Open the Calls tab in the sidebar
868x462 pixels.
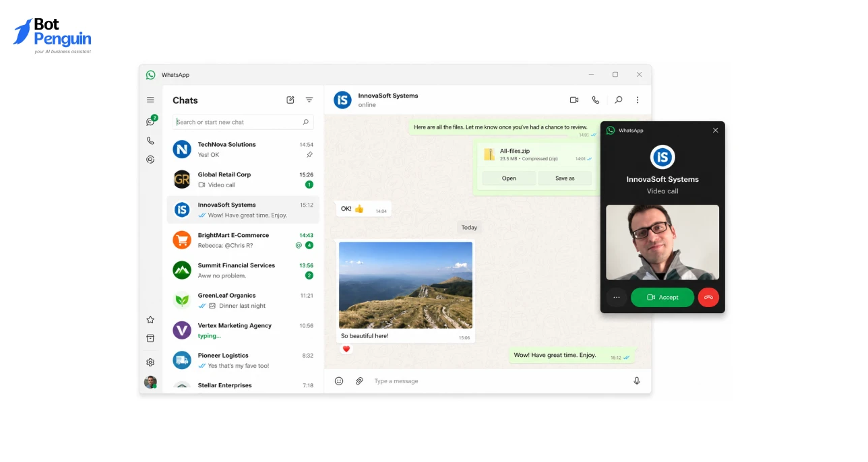pyautogui.click(x=150, y=141)
